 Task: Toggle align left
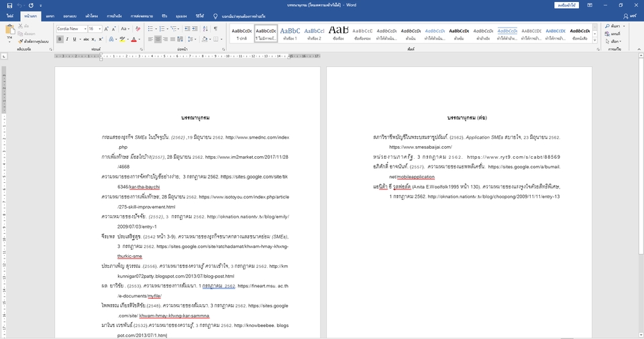[x=150, y=40]
